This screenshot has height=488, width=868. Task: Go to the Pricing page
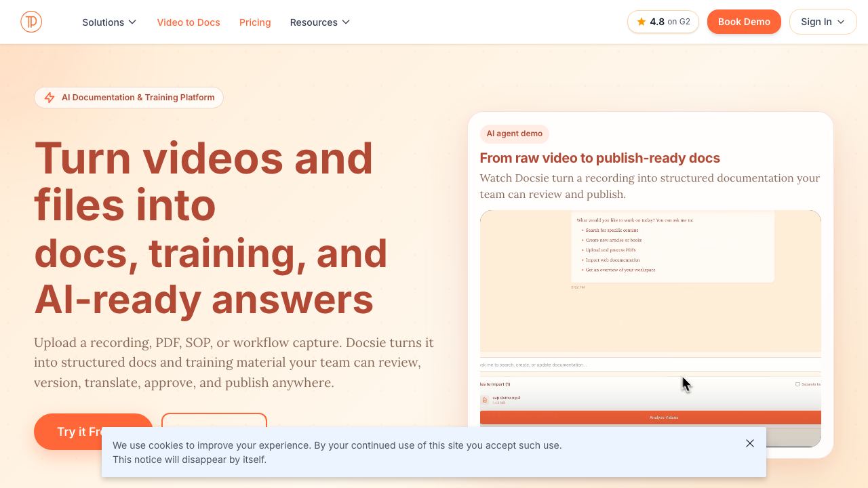[x=255, y=22]
